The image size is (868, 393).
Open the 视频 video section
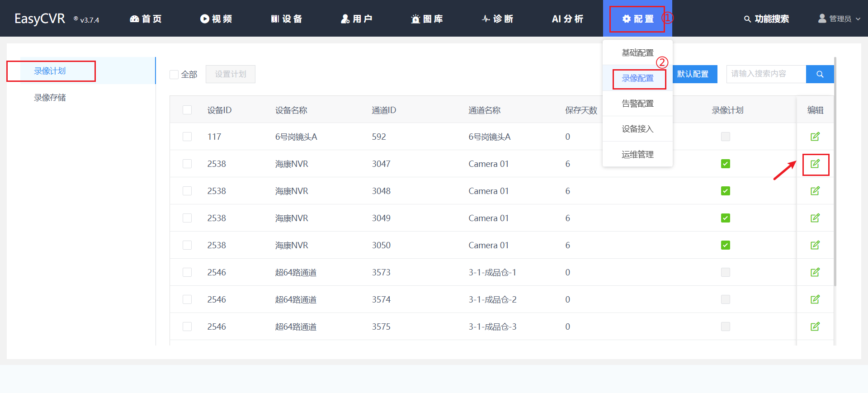216,19
